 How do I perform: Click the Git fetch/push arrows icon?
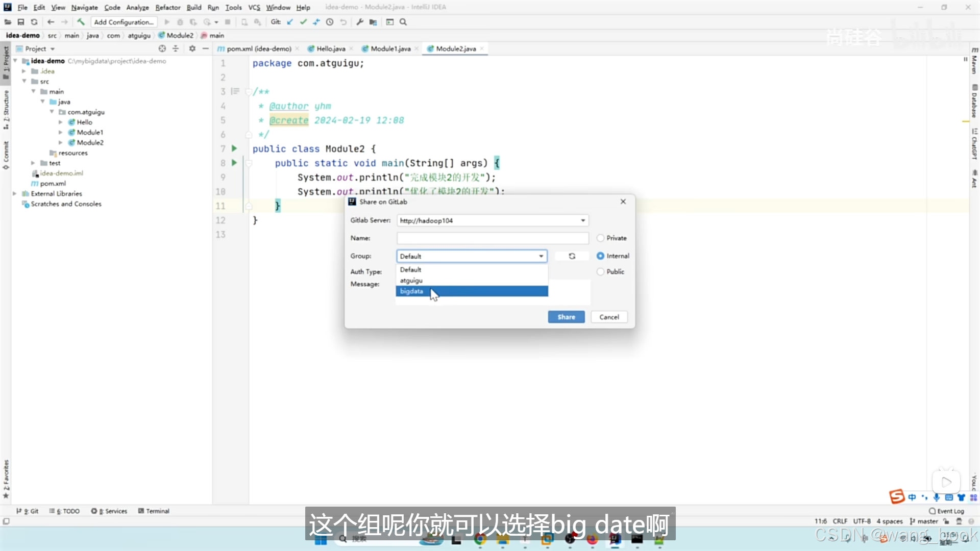(x=316, y=22)
